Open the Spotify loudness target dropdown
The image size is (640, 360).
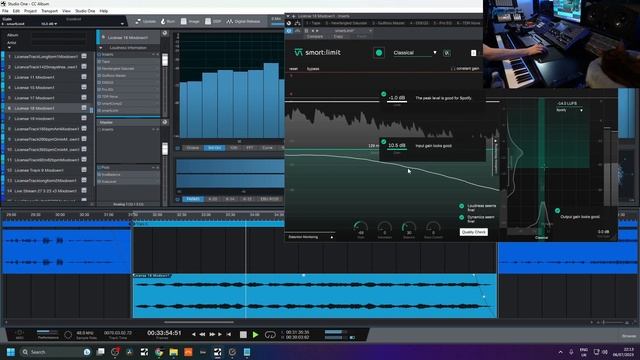(569, 110)
